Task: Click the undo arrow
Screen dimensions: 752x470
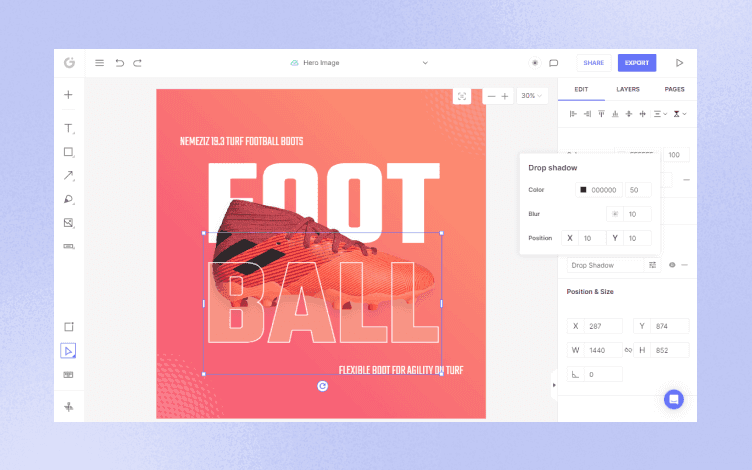Action: [x=119, y=63]
